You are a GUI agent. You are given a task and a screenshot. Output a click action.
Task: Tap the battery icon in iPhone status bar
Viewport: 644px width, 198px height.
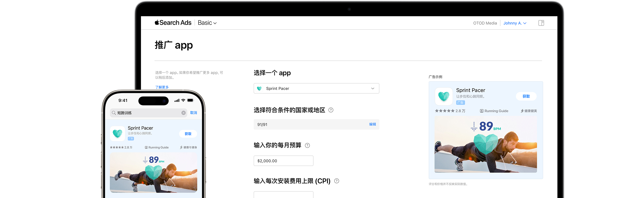tap(191, 100)
